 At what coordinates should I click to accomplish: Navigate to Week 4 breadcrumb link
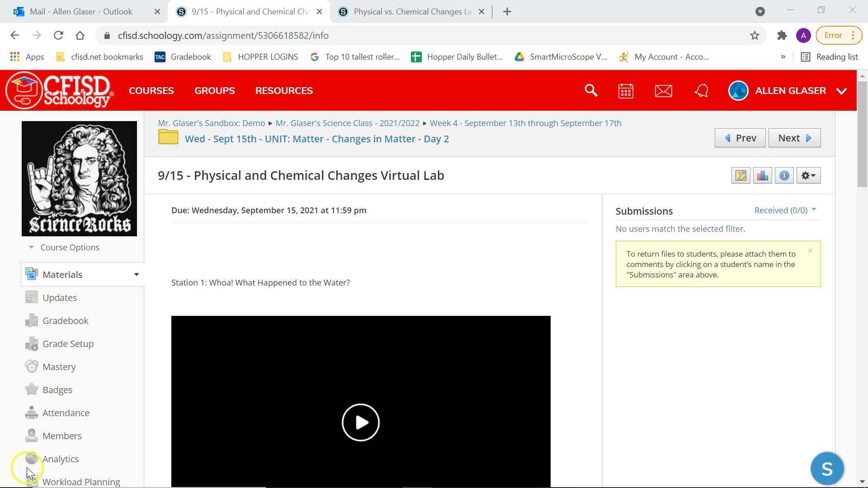pyautogui.click(x=525, y=123)
